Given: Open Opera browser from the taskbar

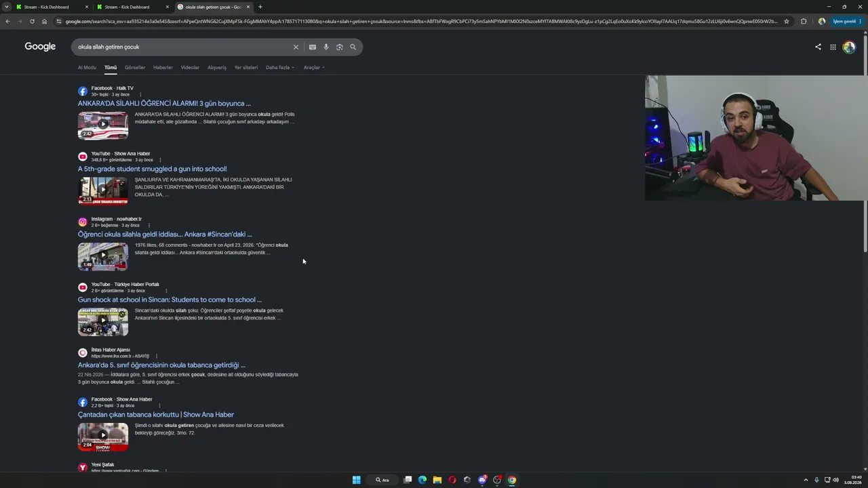Looking at the screenshot, I should (x=452, y=480).
